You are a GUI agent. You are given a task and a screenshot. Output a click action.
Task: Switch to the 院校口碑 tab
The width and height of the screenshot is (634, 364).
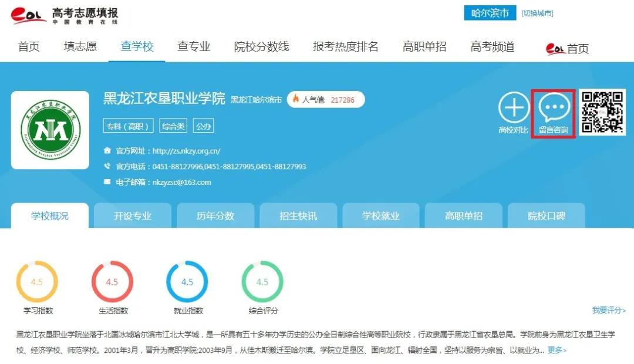547,215
